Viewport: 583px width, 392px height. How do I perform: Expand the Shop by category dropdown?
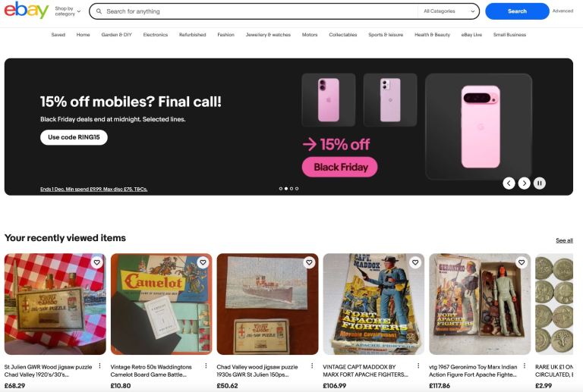pos(68,11)
